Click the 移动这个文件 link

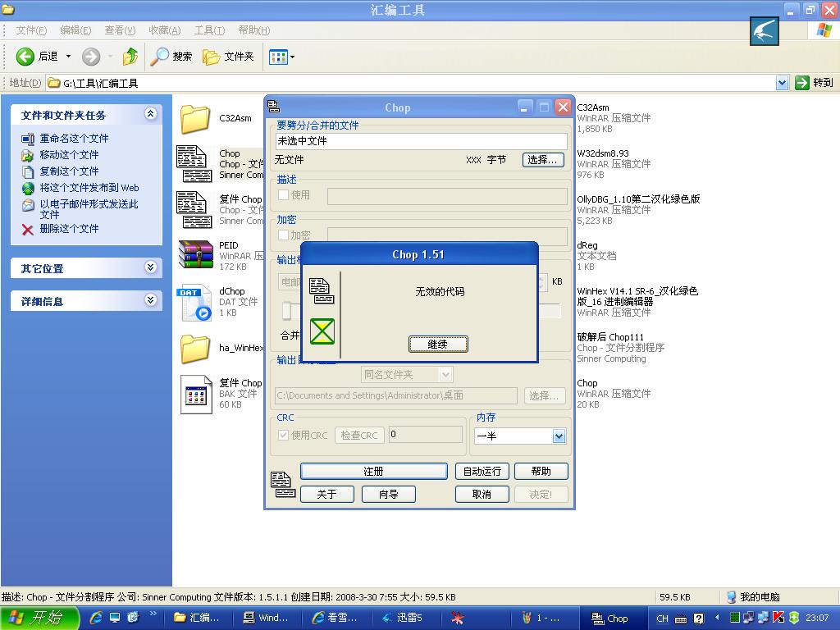tap(69, 155)
